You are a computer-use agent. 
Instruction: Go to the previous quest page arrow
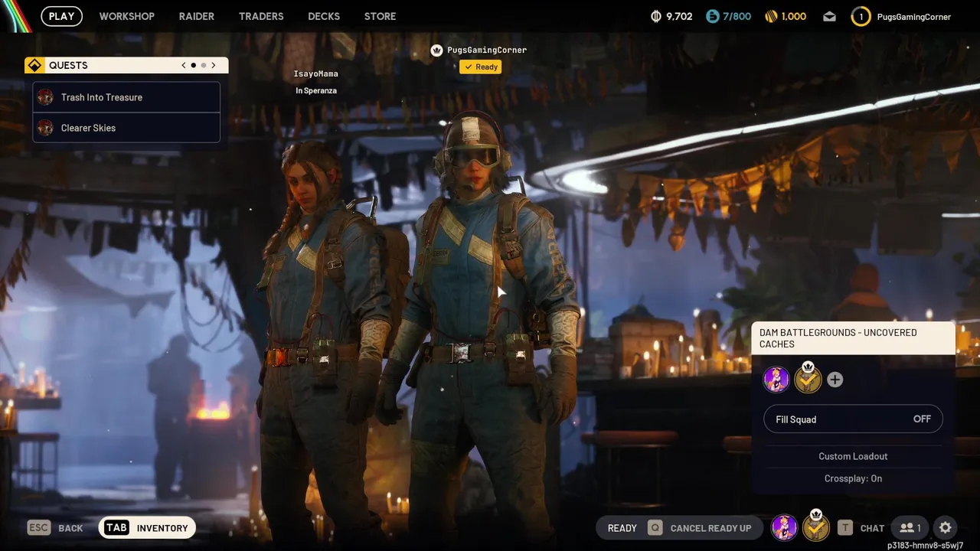click(184, 65)
